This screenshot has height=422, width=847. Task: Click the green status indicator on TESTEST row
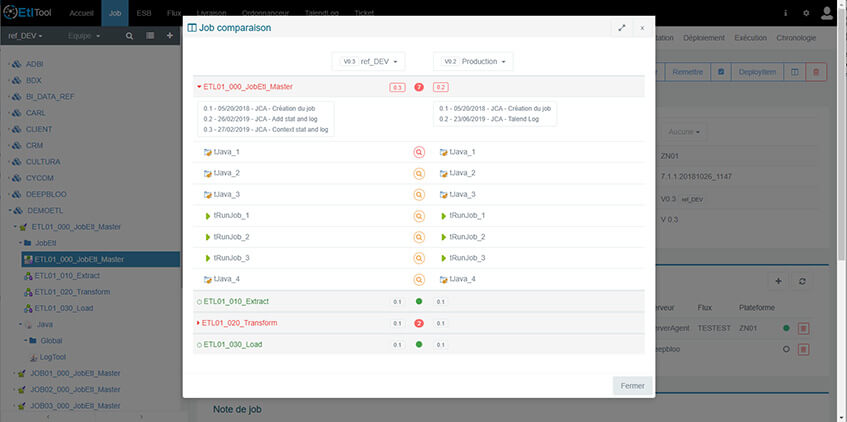786,327
